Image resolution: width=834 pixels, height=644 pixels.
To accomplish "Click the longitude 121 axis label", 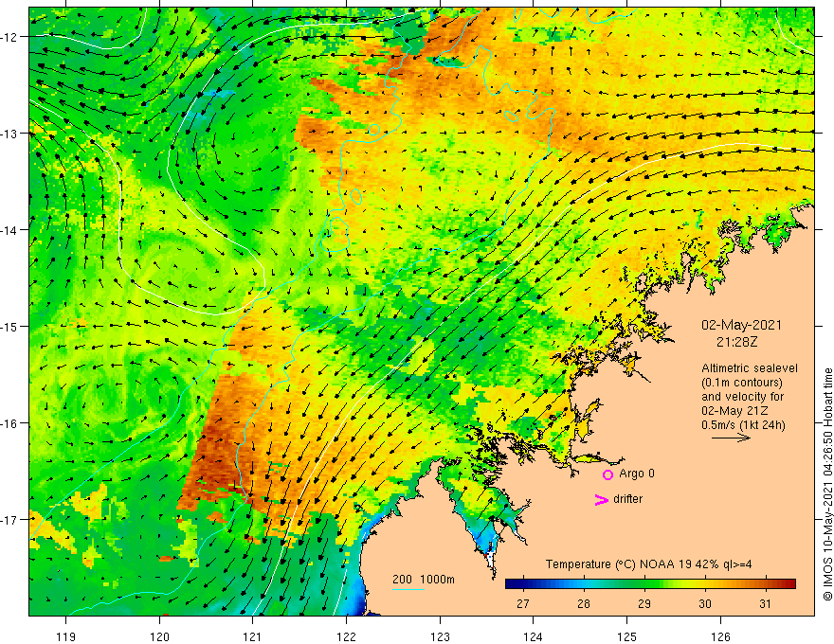I will click(x=253, y=636).
